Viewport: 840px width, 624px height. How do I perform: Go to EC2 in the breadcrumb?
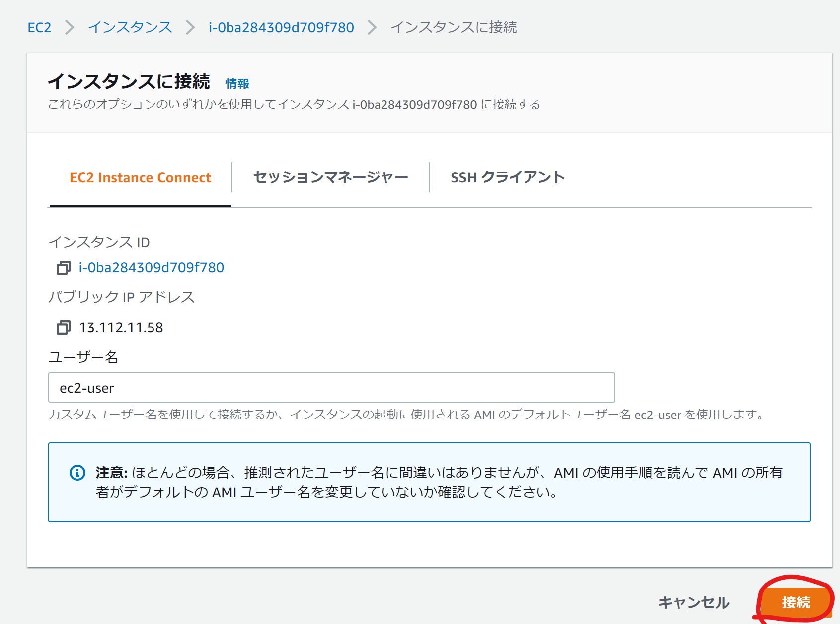click(39, 27)
